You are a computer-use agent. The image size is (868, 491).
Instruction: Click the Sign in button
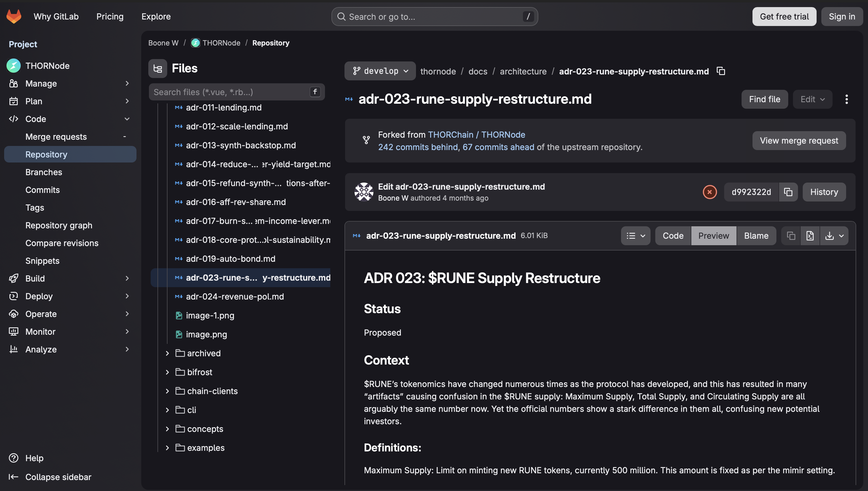click(842, 17)
